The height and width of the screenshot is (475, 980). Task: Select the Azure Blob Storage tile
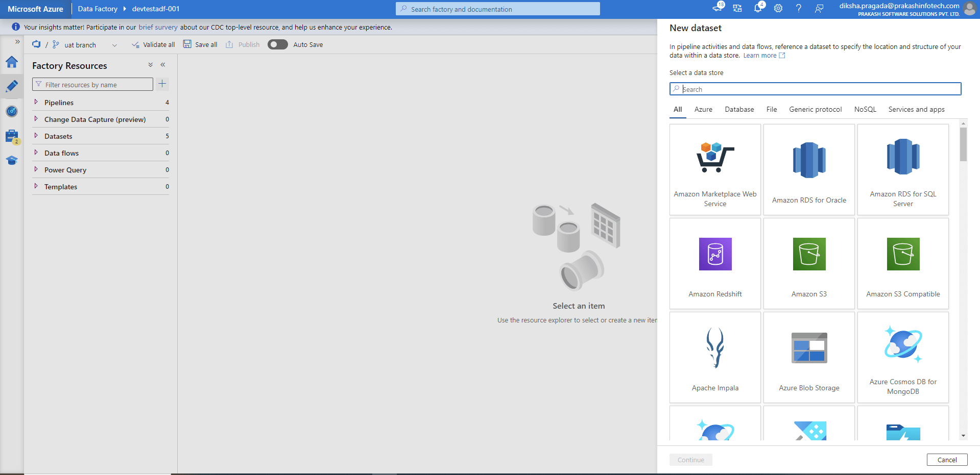[809, 358]
